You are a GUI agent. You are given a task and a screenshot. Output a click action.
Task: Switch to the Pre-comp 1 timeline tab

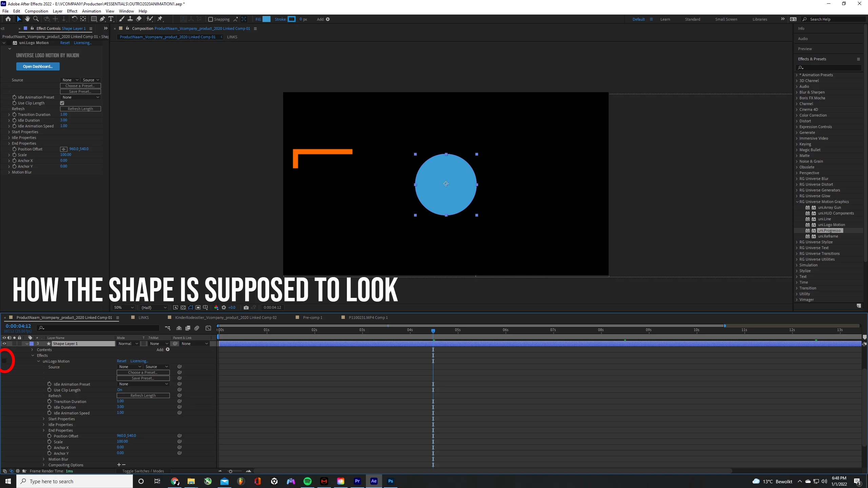(312, 318)
